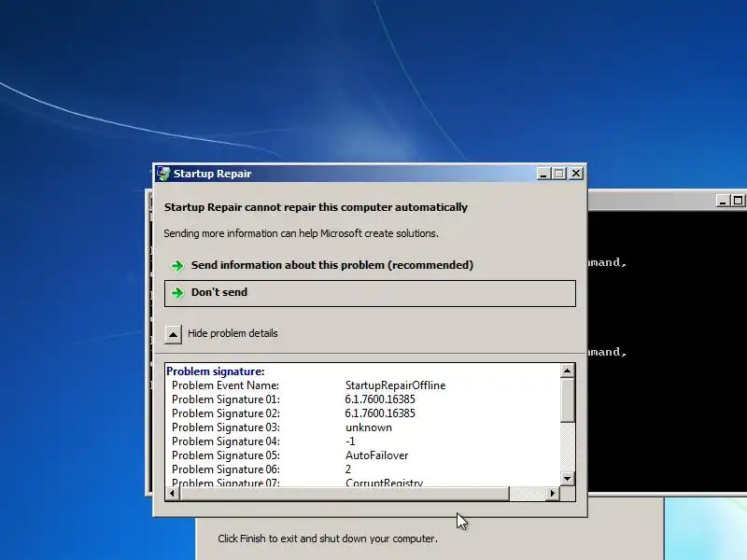
Task: Click the Startup Repair cannot repair heading
Action: click(x=316, y=207)
